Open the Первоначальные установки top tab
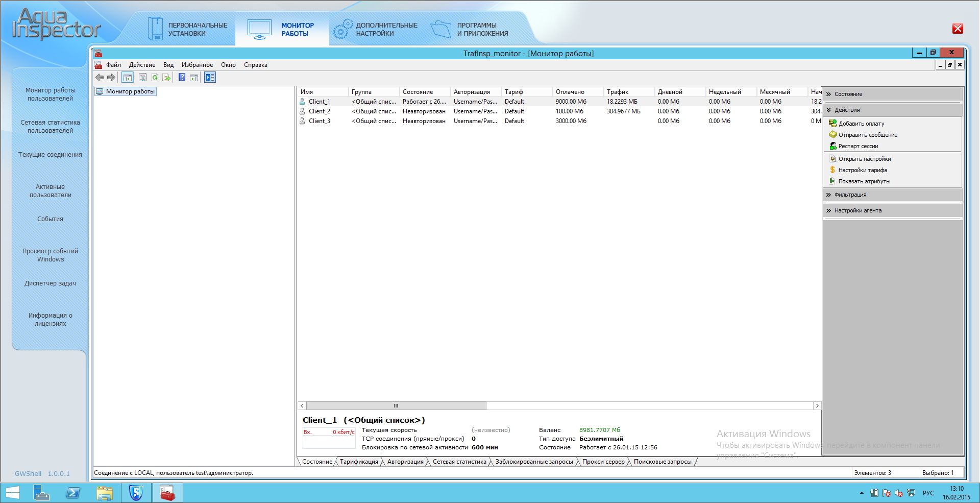The width and height of the screenshot is (980, 503). pyautogui.click(x=187, y=29)
